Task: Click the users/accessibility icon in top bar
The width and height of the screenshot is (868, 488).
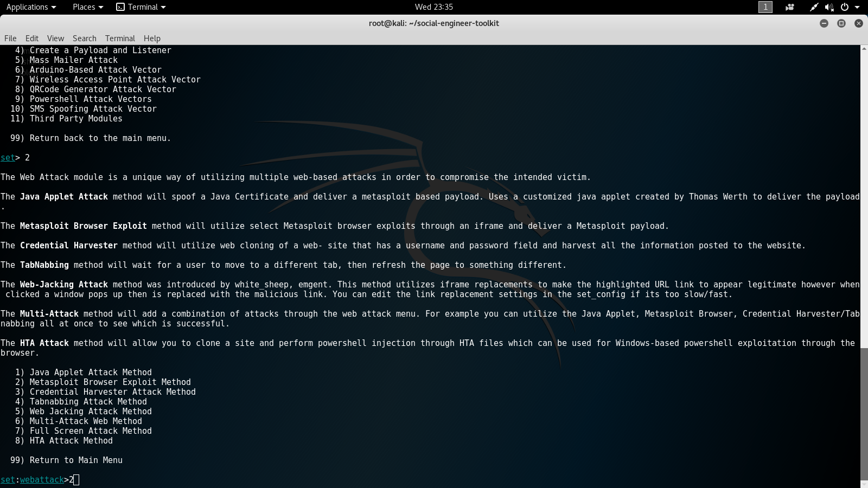Action: (x=789, y=7)
